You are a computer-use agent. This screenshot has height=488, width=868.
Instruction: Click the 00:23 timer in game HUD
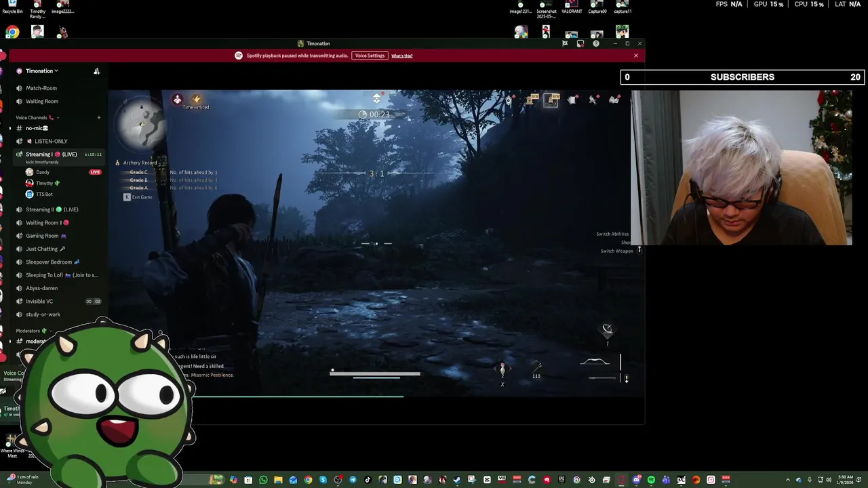[x=374, y=115]
